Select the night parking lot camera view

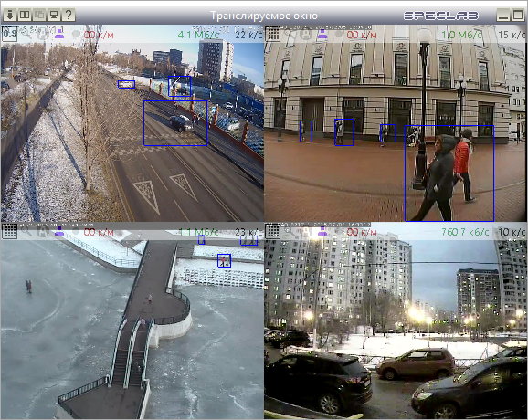[x=396, y=320]
